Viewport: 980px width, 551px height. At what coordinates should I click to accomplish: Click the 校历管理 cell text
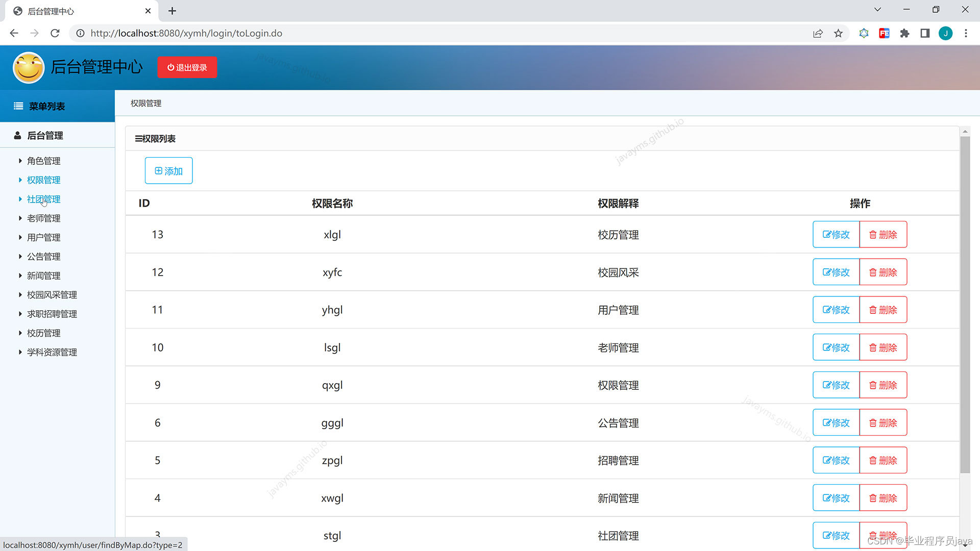click(x=618, y=235)
